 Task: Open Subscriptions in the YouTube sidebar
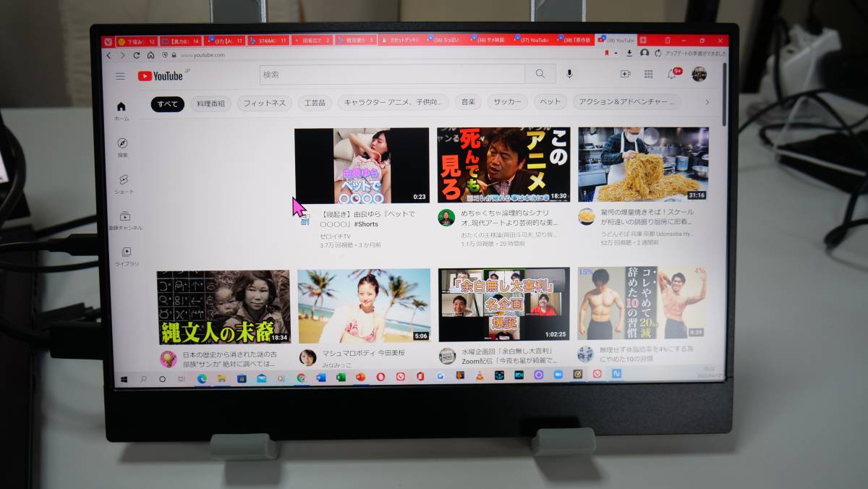125,221
